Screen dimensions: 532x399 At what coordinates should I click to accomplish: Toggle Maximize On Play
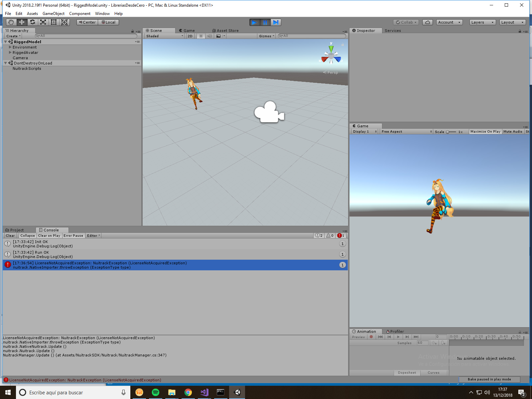click(x=485, y=132)
